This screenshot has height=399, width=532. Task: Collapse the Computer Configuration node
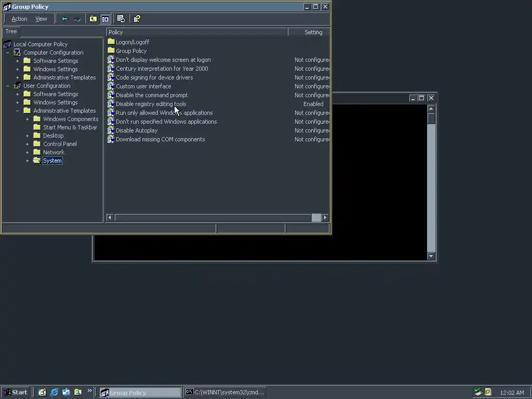pos(7,52)
